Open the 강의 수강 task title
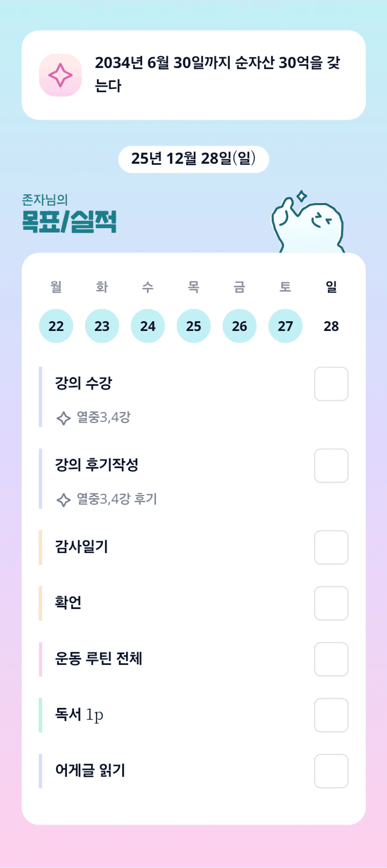The width and height of the screenshot is (387, 868). (84, 383)
